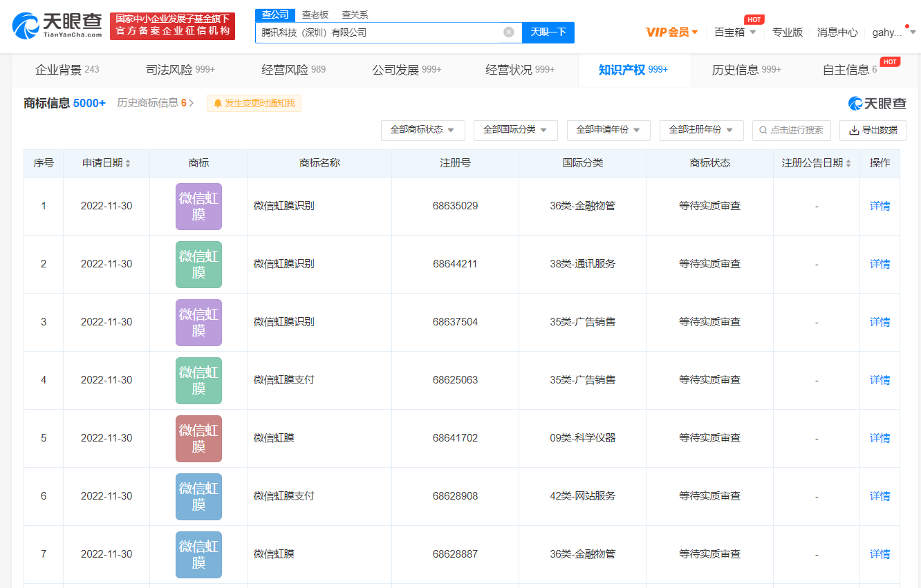Sort by application date column arrows
This screenshot has width=921, height=588.
tap(128, 164)
